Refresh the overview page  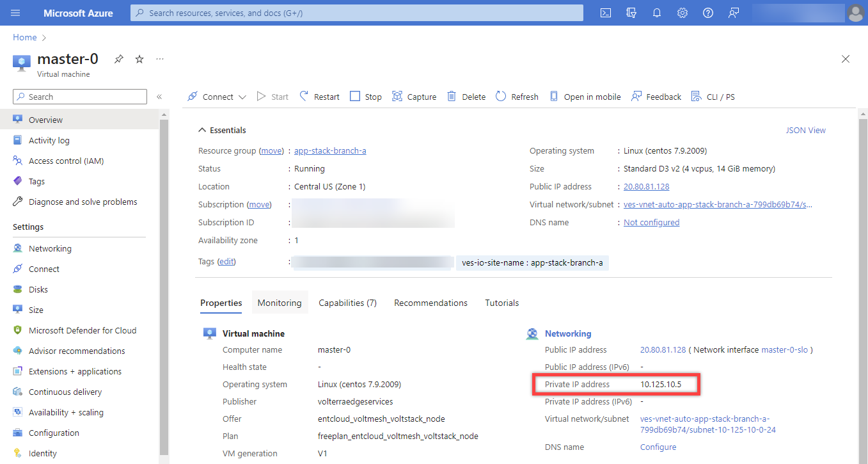point(517,97)
